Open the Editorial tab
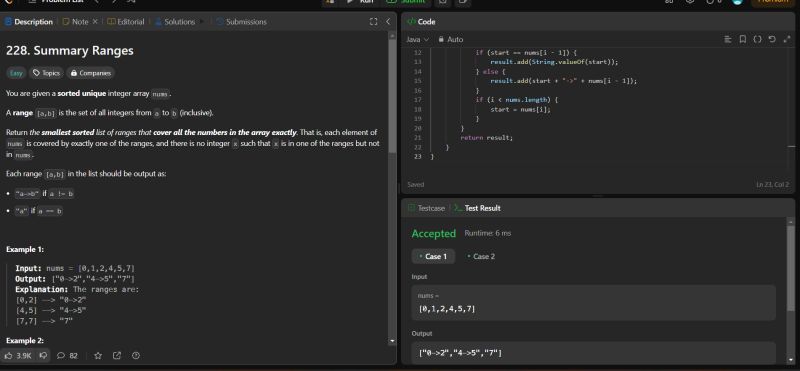The width and height of the screenshot is (800, 371). pos(126,22)
